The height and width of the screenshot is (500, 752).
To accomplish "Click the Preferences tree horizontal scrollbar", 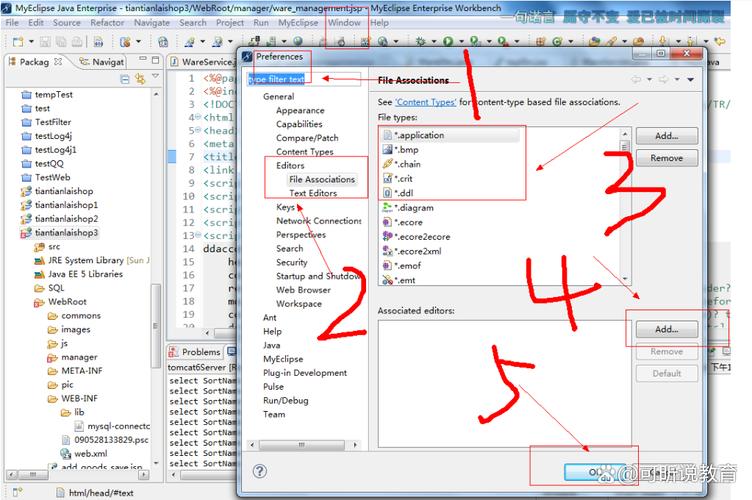I will (x=303, y=445).
